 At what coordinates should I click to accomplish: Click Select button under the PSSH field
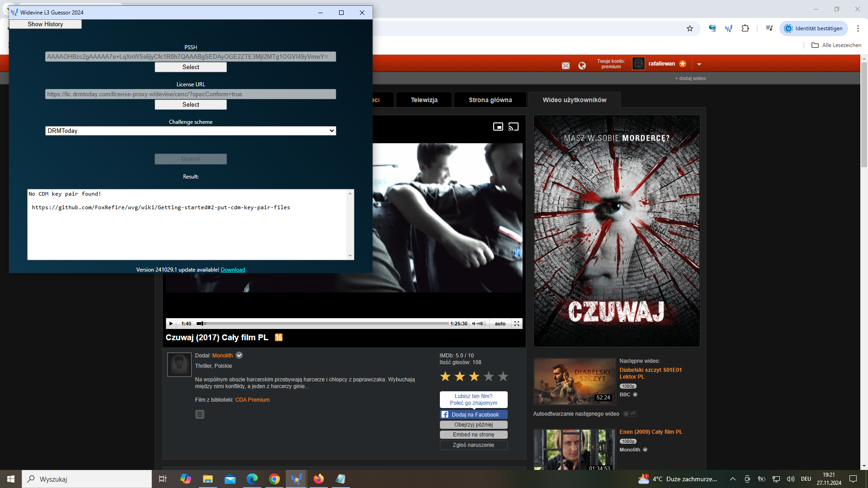[190, 67]
